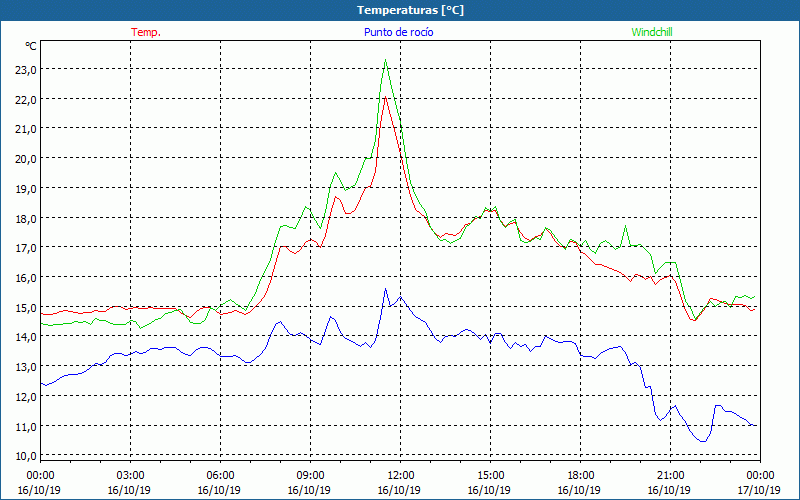
Task: Click the 20,0 y-axis value
Action: (26, 159)
